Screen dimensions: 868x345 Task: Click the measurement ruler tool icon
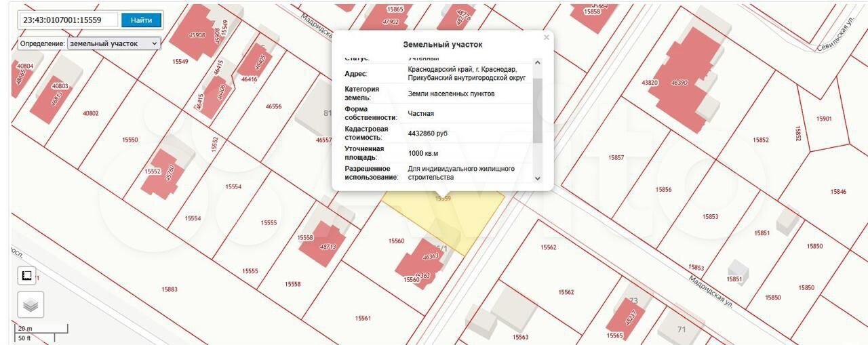[26, 275]
